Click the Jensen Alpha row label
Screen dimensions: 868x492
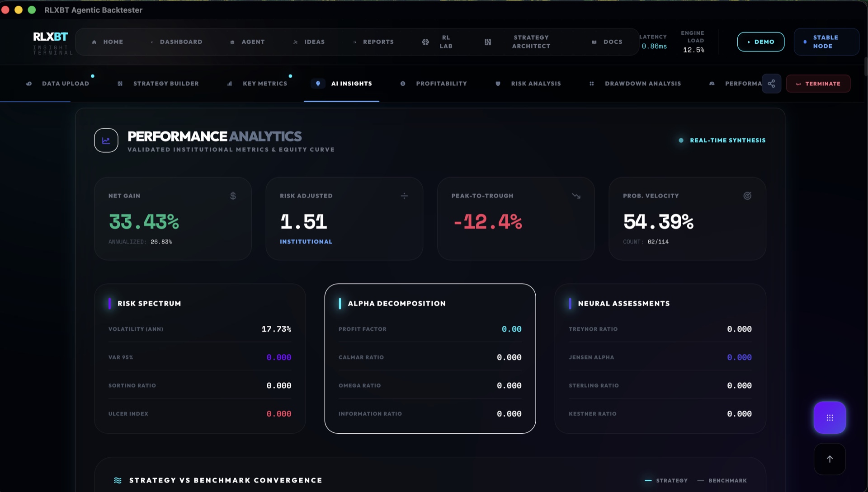[x=591, y=357]
